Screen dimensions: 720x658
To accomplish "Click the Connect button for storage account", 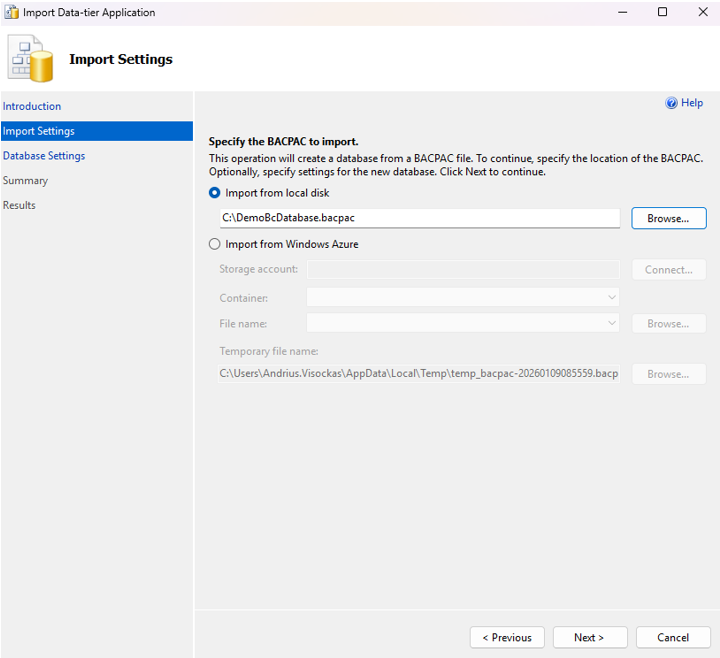I will 668,270.
